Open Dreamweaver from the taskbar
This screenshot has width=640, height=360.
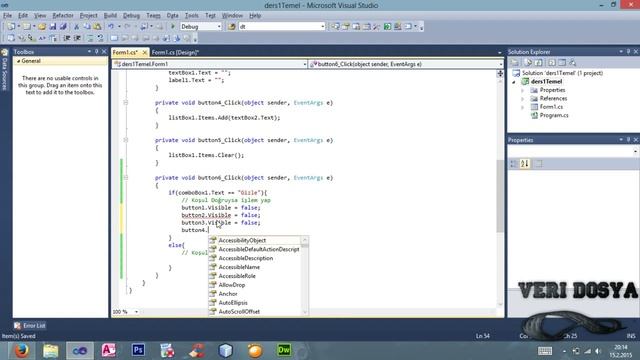[284, 351]
